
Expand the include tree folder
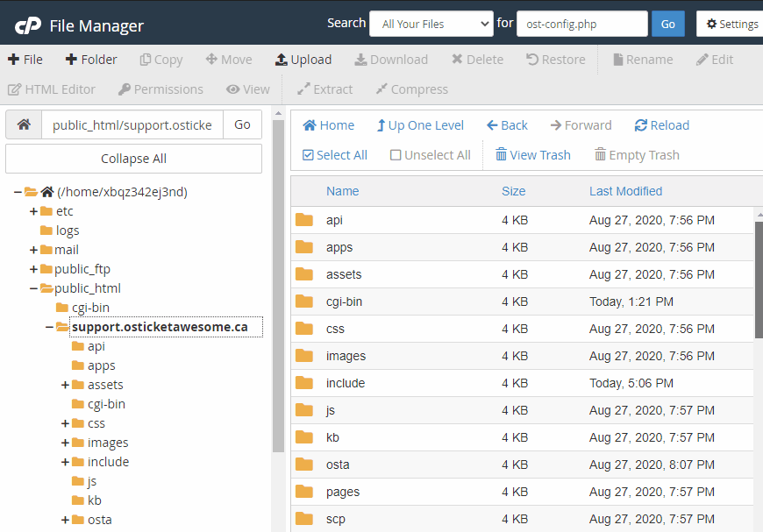click(x=65, y=462)
